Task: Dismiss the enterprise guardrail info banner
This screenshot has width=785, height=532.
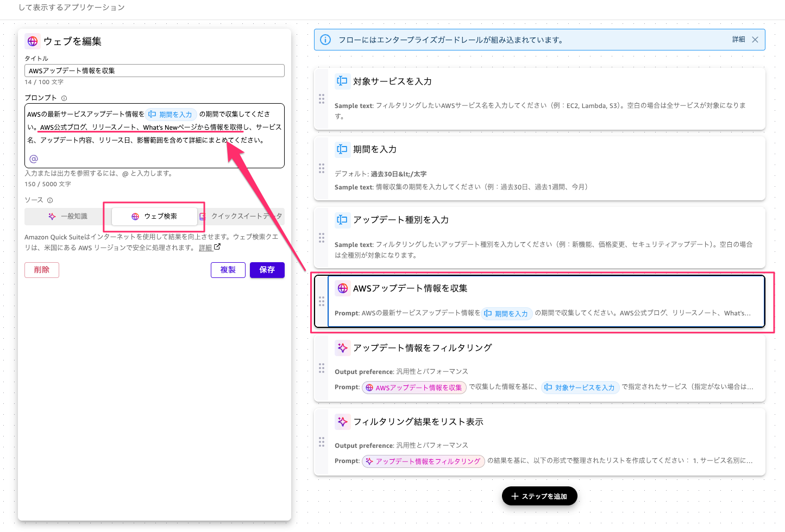Action: (755, 40)
